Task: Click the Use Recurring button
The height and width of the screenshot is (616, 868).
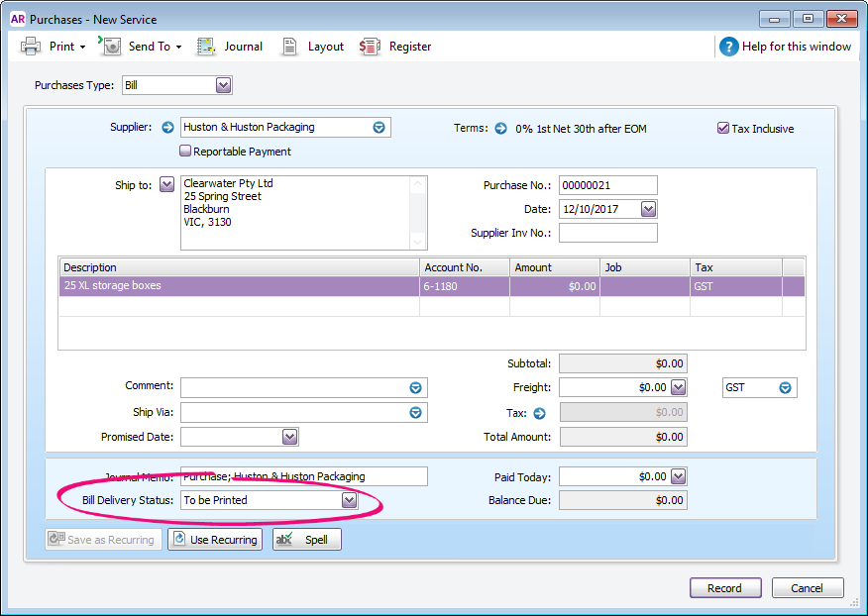Action: click(214, 540)
